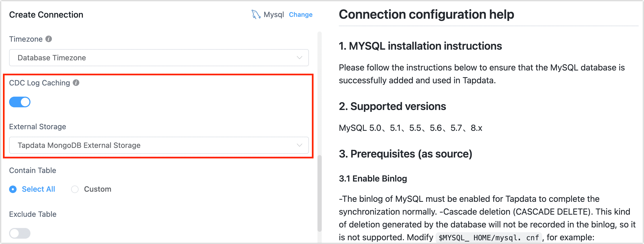Click the Create Connection title

(x=46, y=15)
